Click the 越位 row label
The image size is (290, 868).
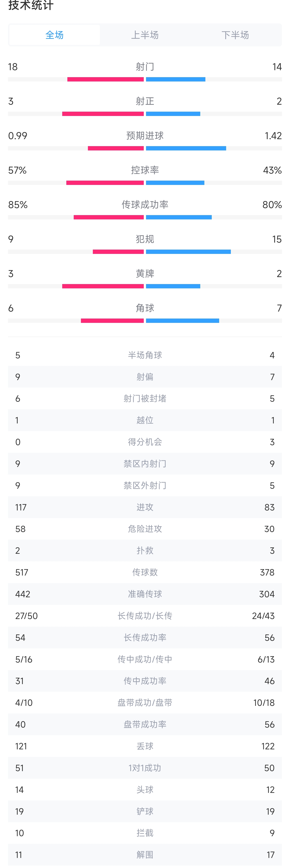[145, 420]
